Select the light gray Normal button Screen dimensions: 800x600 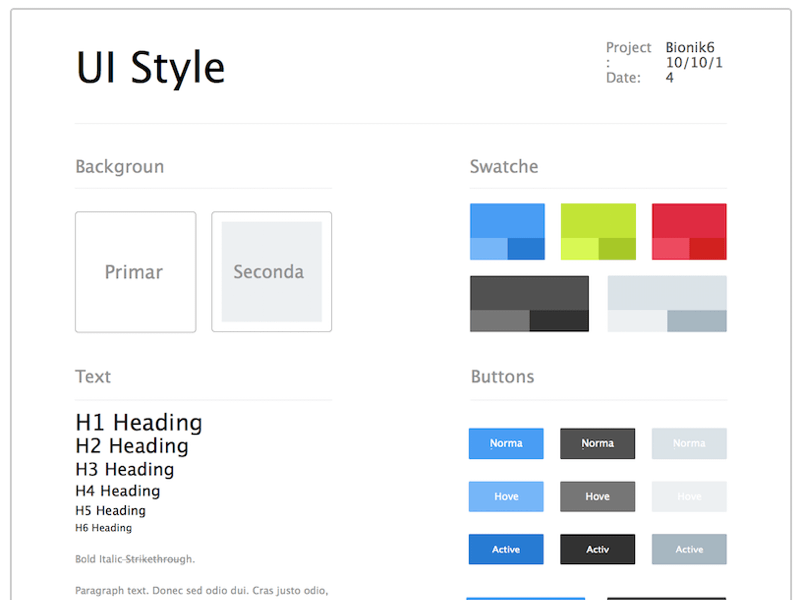689,443
